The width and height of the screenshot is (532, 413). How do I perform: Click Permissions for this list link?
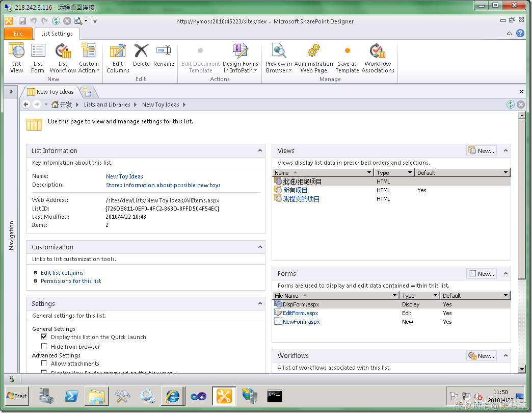(71, 280)
